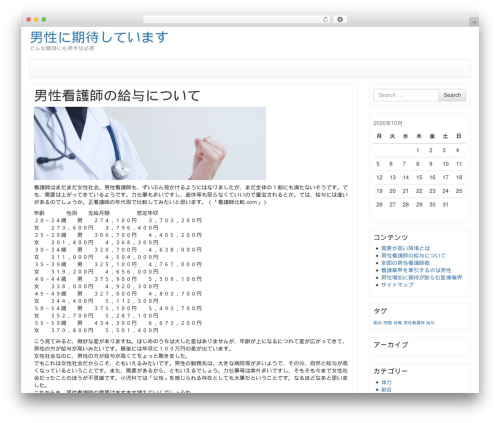Image resolution: width=500 pixels, height=423 pixels.
Task: Maximize the window with green button
Action: [x=44, y=19]
